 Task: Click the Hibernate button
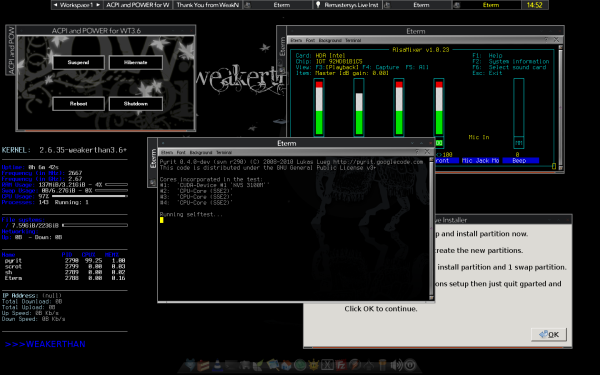(135, 62)
